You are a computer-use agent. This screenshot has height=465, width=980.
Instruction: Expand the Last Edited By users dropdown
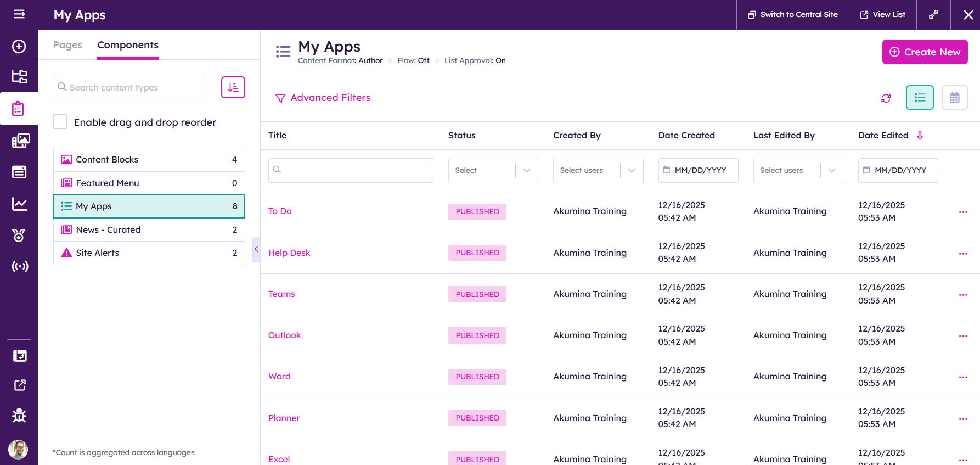[797, 171]
